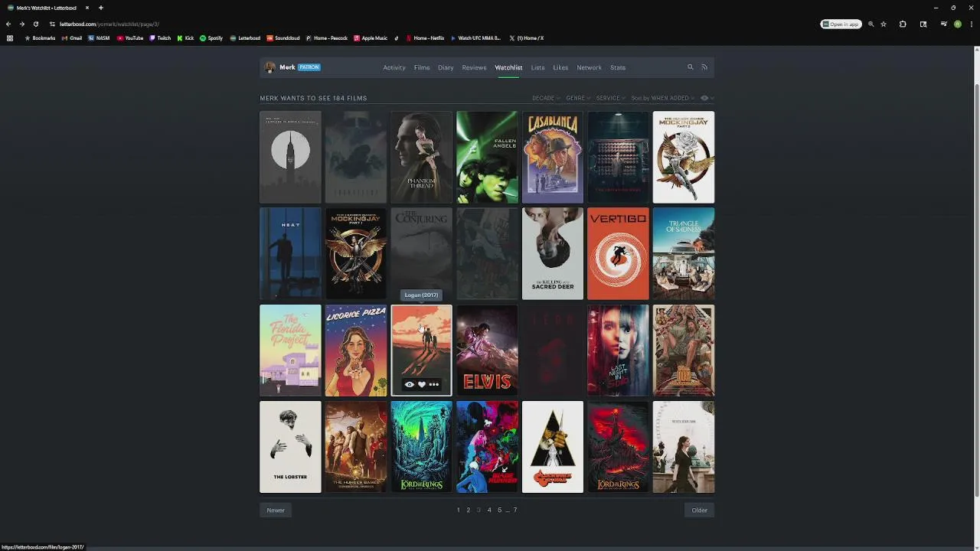Expand the SERVICE filter dropdown
The width and height of the screenshot is (980, 551).
[x=610, y=98]
